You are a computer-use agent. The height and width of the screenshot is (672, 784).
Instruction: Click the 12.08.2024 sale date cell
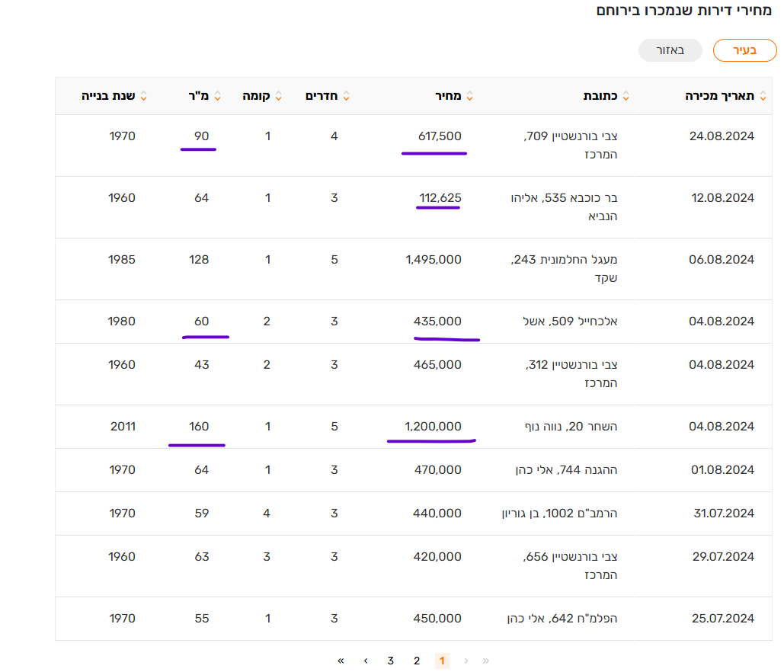(722, 198)
